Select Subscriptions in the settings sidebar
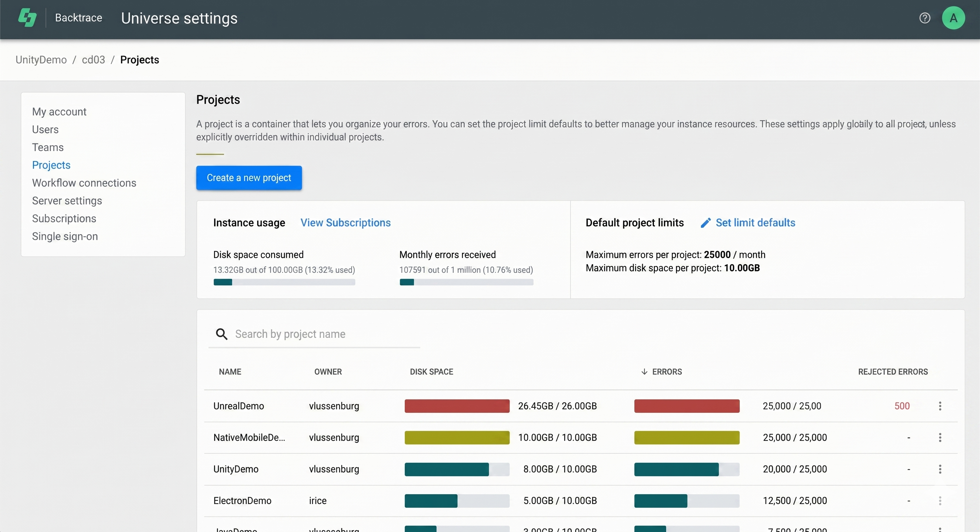The width and height of the screenshot is (980, 532). coord(64,219)
